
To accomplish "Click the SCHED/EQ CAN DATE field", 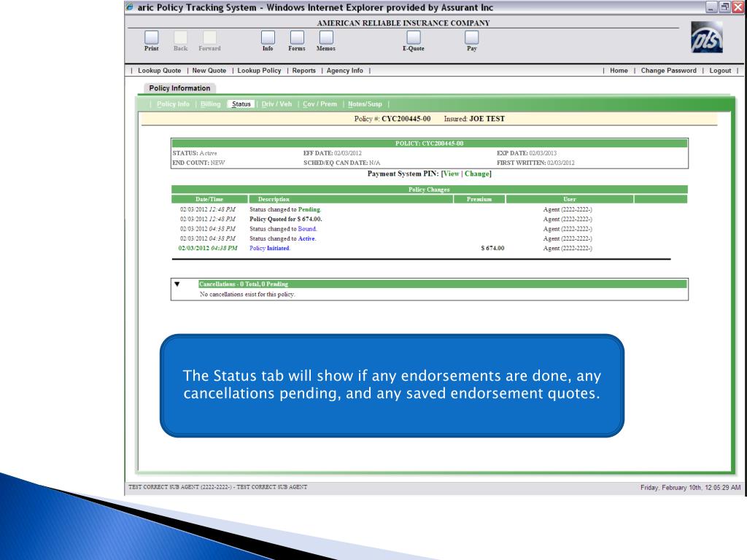I will click(342, 163).
